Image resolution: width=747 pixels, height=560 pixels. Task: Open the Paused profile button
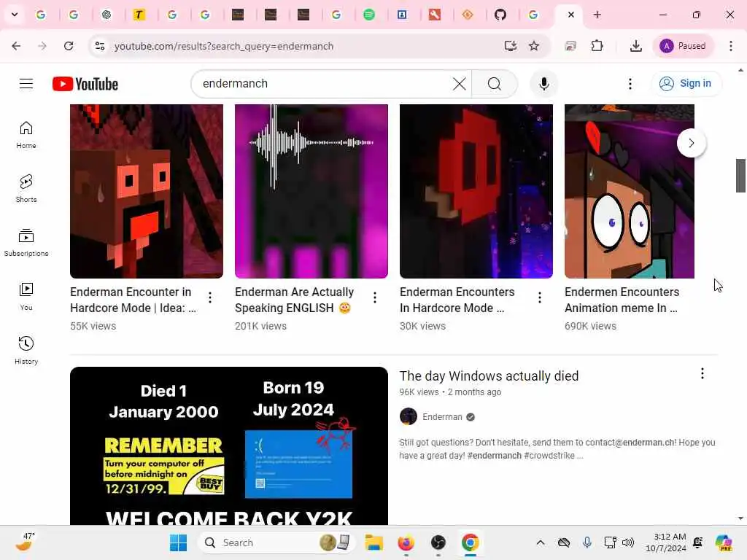683,46
